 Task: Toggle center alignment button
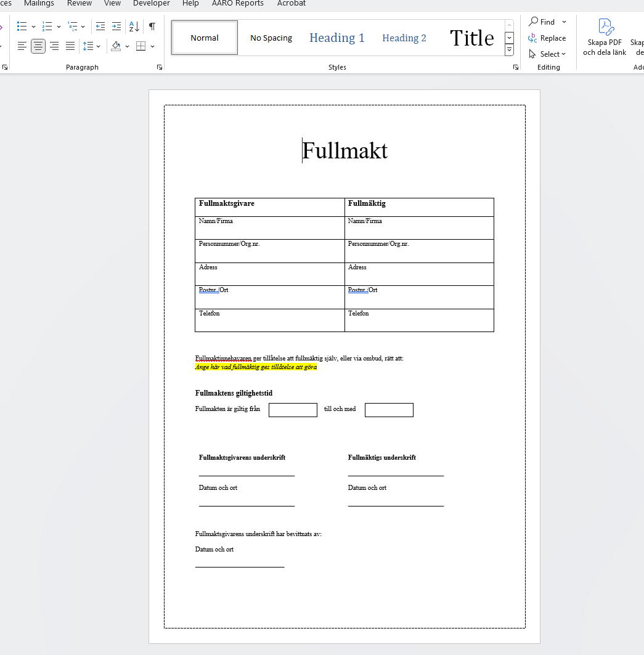38,46
